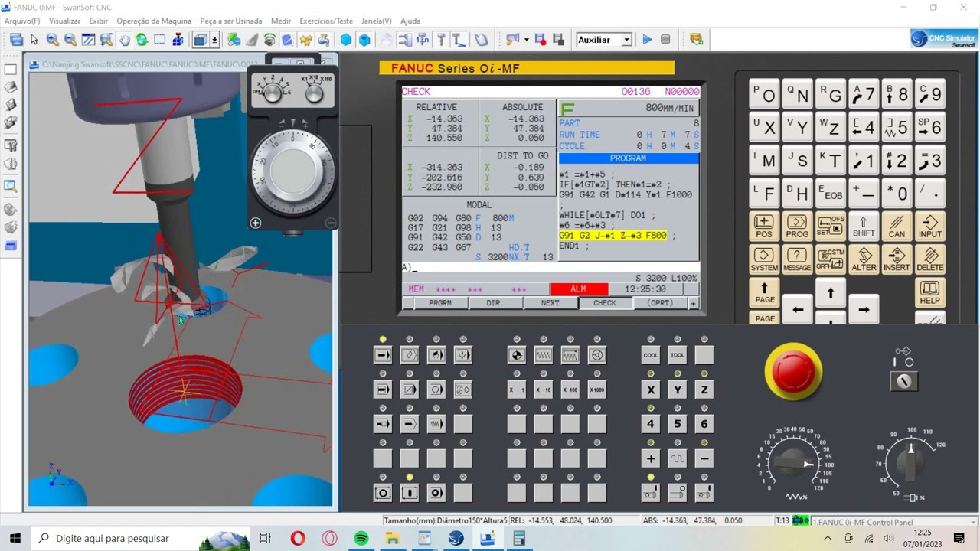Open the Peça a ser Usinada menu

231,21
